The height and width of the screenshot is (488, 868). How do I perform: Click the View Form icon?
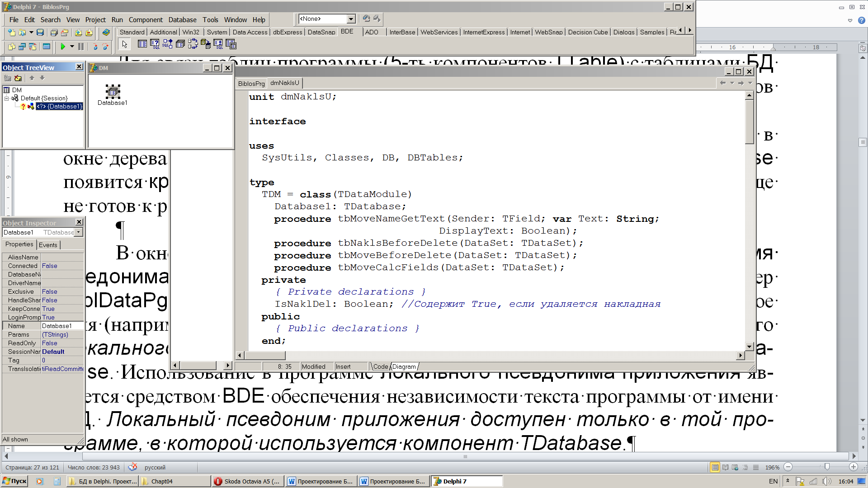[x=22, y=47]
